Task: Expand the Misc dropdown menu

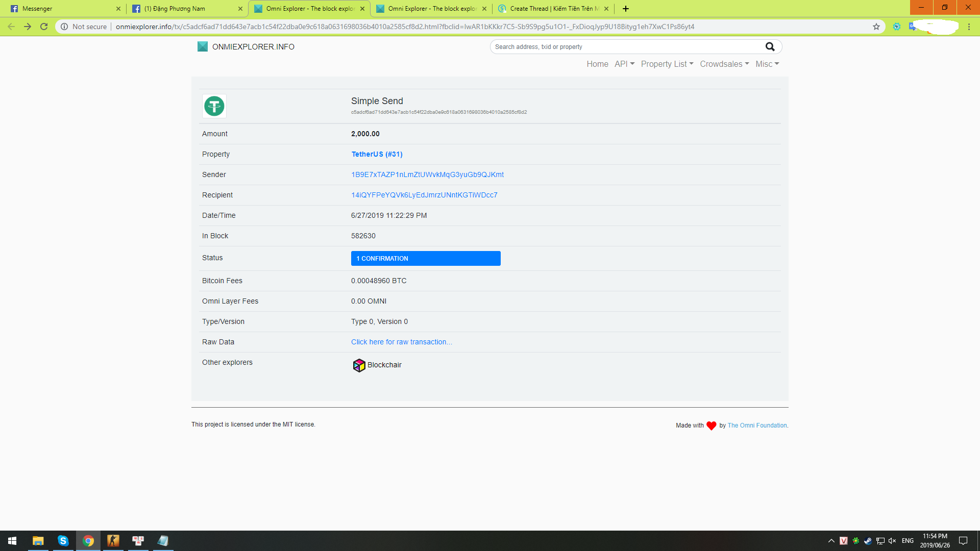Action: point(767,64)
